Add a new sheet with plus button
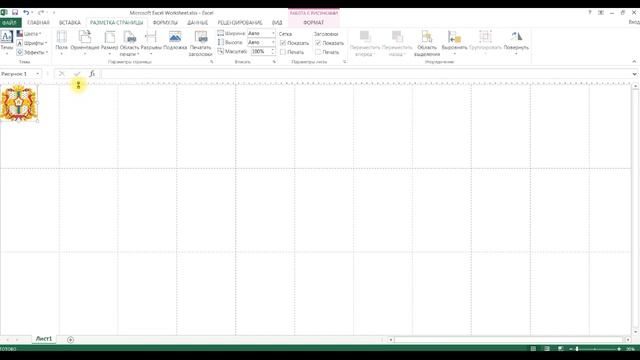This screenshot has height=360, width=640. click(70, 340)
